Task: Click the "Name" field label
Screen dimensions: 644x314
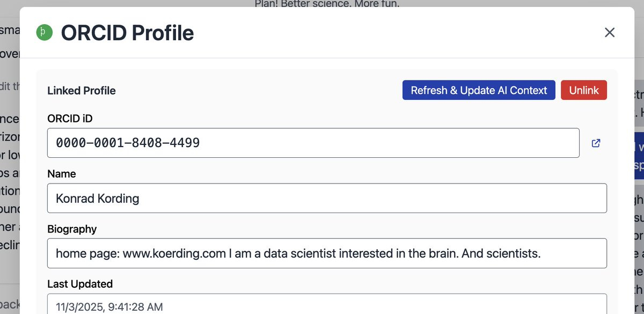Action: (x=62, y=174)
